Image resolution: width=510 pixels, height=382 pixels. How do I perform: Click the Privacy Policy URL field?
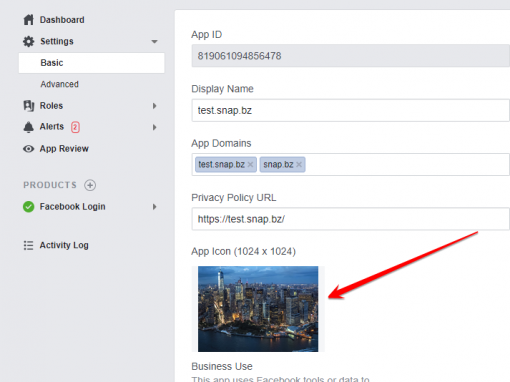(x=350, y=219)
